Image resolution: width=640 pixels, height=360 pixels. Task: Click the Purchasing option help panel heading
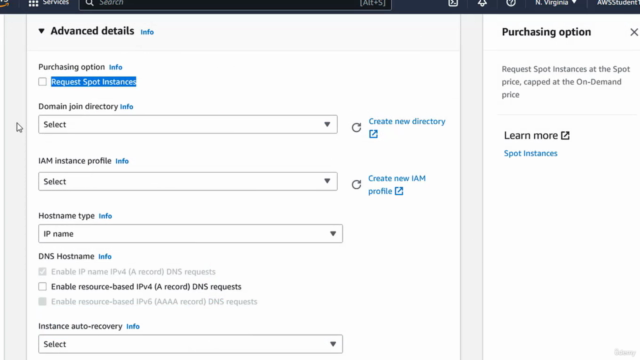[546, 32]
